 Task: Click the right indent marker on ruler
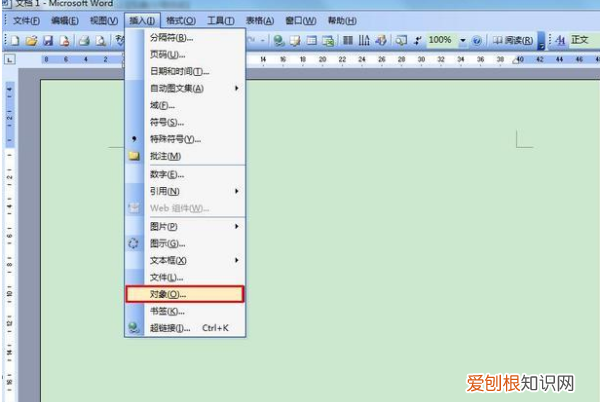coord(516,61)
